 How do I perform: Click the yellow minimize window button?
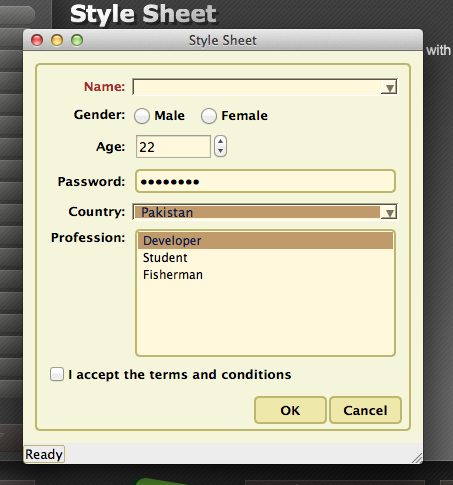(x=57, y=40)
